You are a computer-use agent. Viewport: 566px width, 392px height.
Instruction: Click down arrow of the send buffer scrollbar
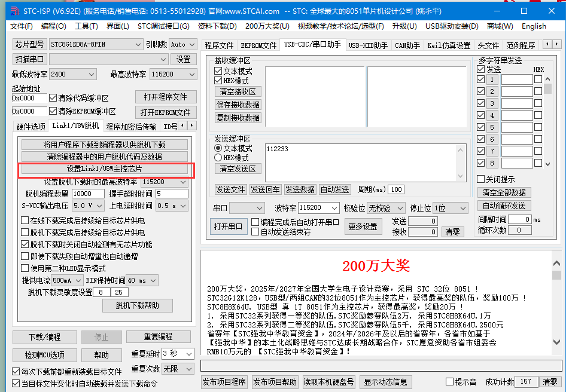click(x=460, y=176)
